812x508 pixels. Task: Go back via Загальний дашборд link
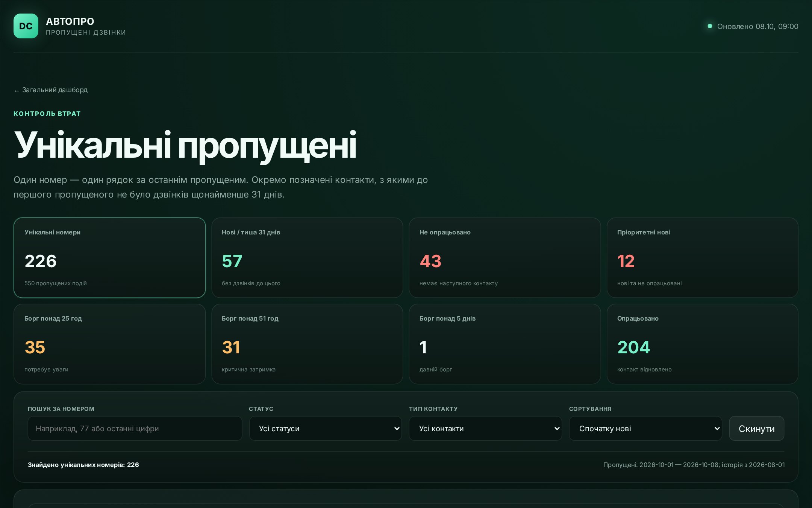click(x=51, y=90)
